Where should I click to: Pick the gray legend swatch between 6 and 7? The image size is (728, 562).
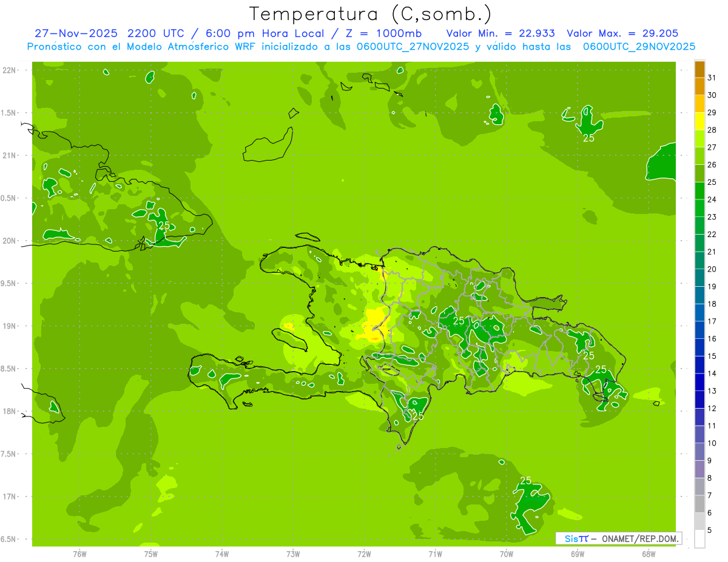699,504
